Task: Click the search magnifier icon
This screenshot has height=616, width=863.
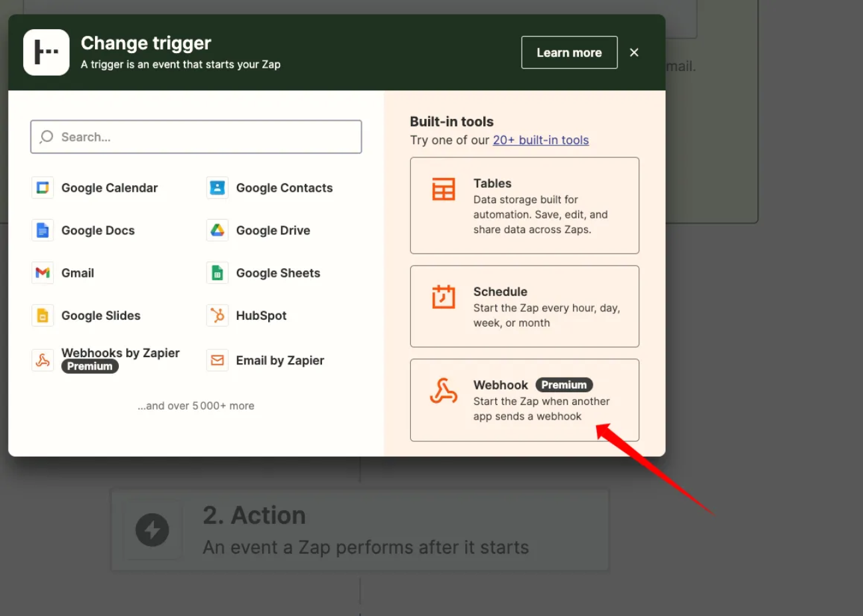Action: 46,137
